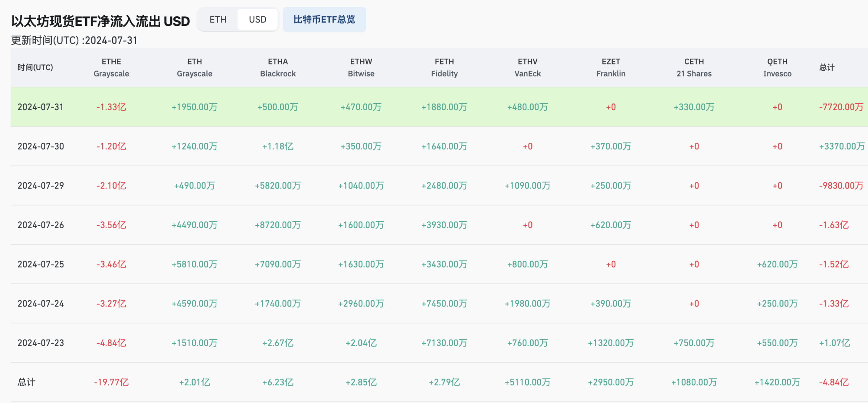This screenshot has width=868, height=403.
Task: Click the CETH 21 Shares column header
Action: tap(694, 67)
